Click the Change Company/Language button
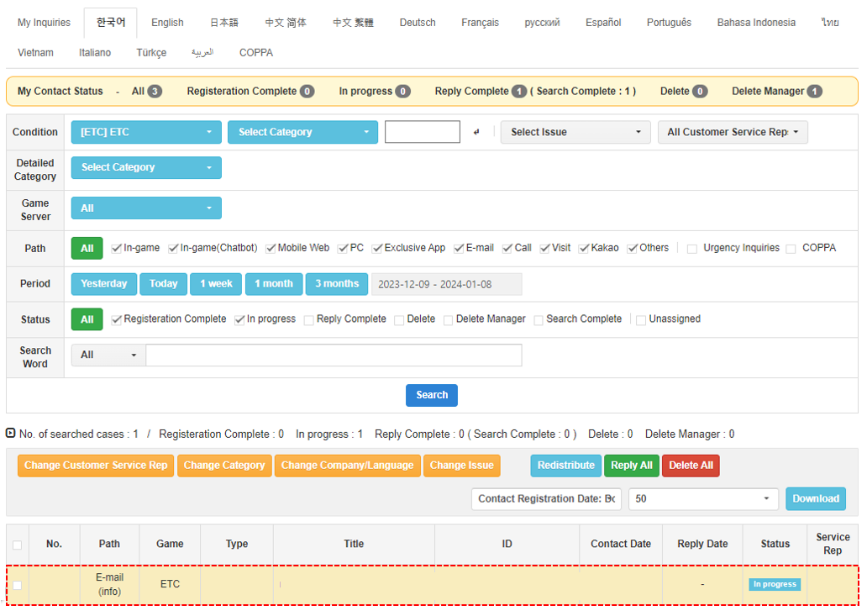The width and height of the screenshot is (867, 616). [347, 466]
